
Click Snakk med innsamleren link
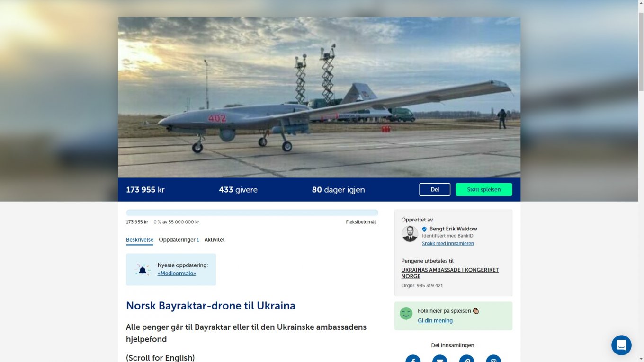pos(448,243)
